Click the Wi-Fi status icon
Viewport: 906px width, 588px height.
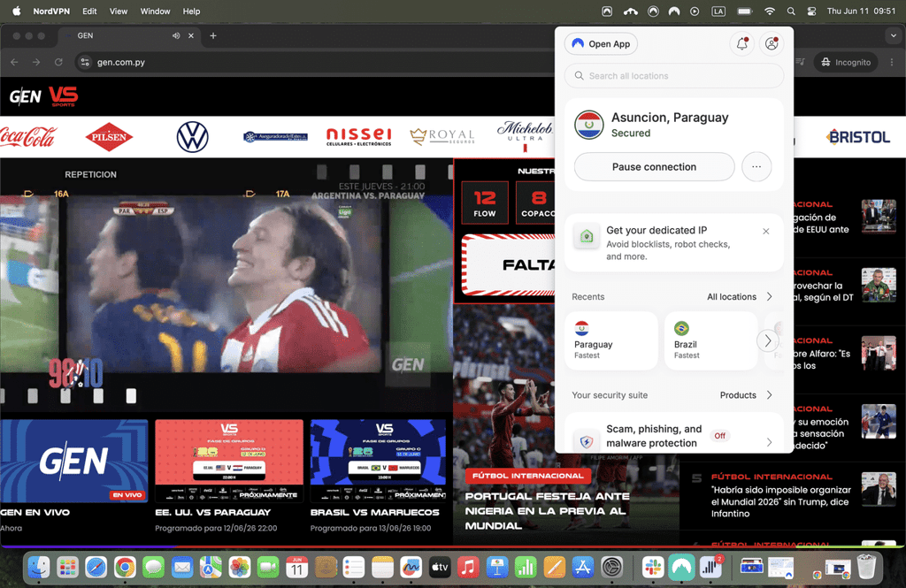click(769, 11)
